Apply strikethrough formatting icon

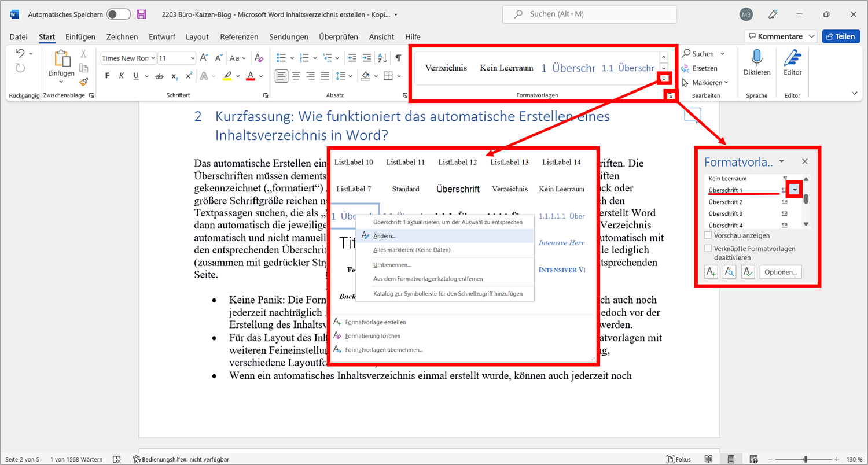[x=159, y=76]
